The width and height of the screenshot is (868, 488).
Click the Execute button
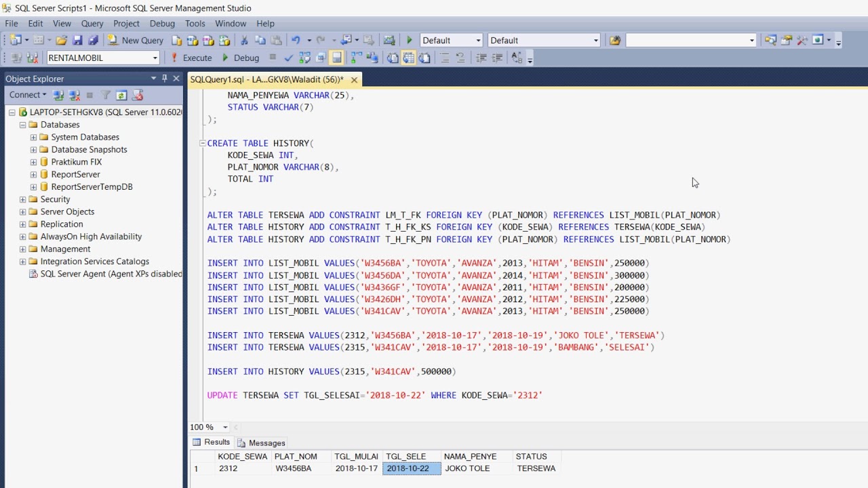pos(191,58)
